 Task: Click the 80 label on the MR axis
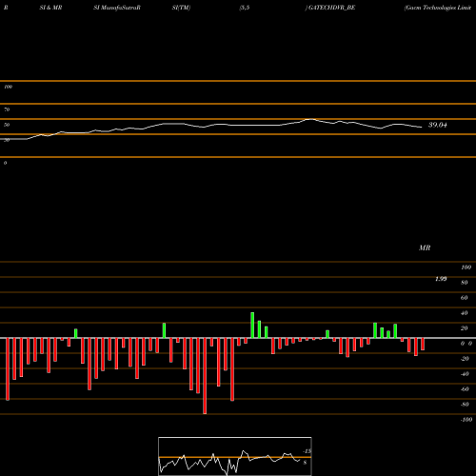click(x=465, y=283)
